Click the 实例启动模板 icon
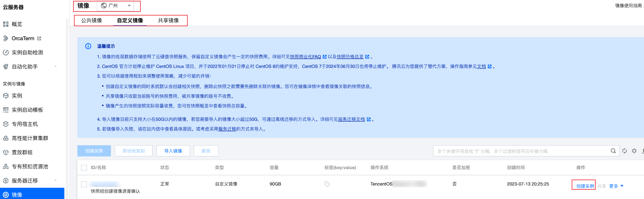Image resolution: width=644 pixels, height=199 pixels. point(6,110)
